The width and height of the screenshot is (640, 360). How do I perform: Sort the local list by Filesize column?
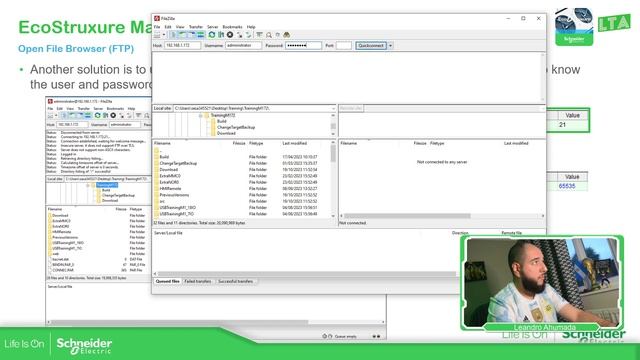tap(239, 144)
